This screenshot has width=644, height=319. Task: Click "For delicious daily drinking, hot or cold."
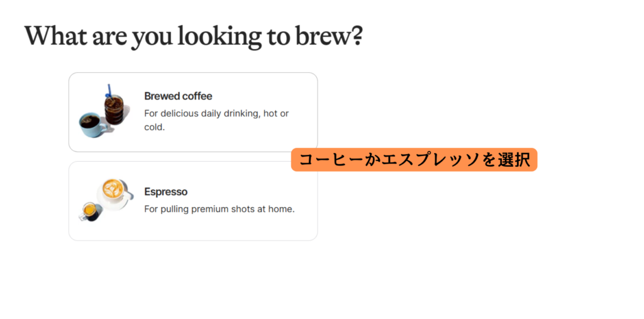pos(216,120)
